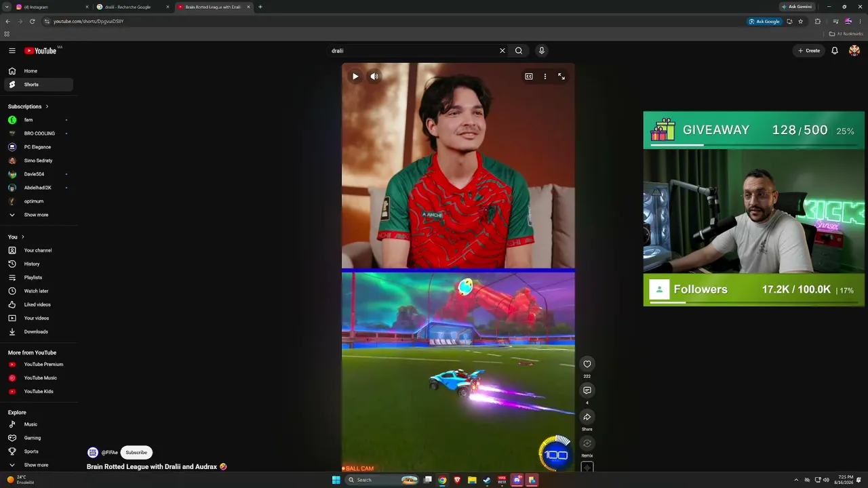The image size is (868, 488).
Task: Open the Short's comments
Action: 587,390
